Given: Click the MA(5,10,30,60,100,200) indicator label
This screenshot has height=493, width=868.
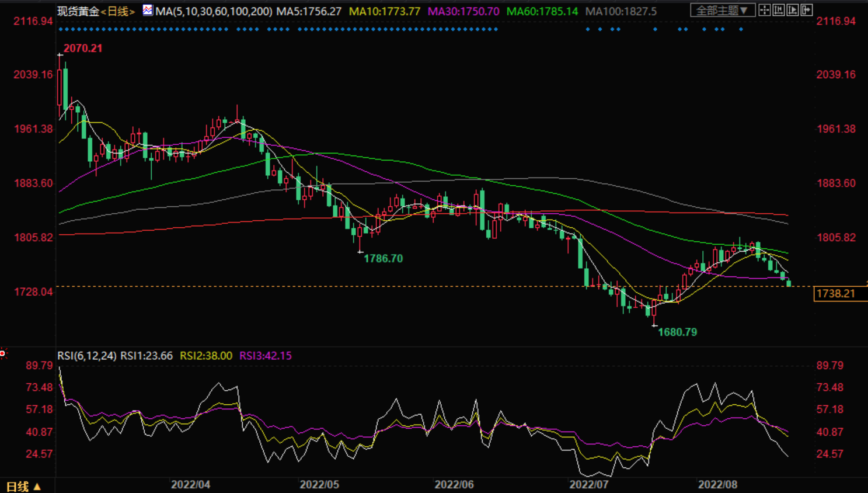Looking at the screenshot, I should pyautogui.click(x=214, y=11).
